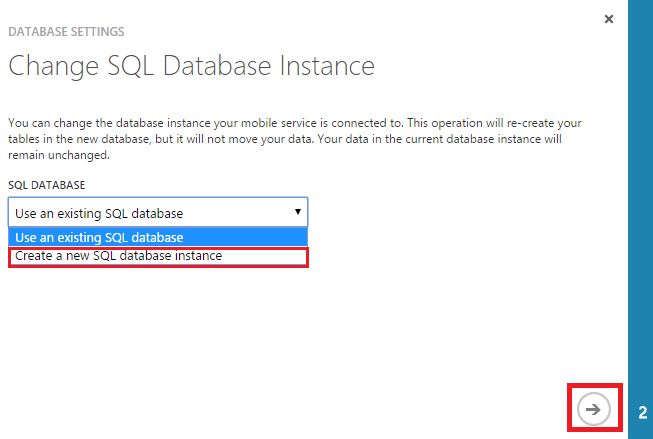Close the Change SQL Database dialog

609,19
